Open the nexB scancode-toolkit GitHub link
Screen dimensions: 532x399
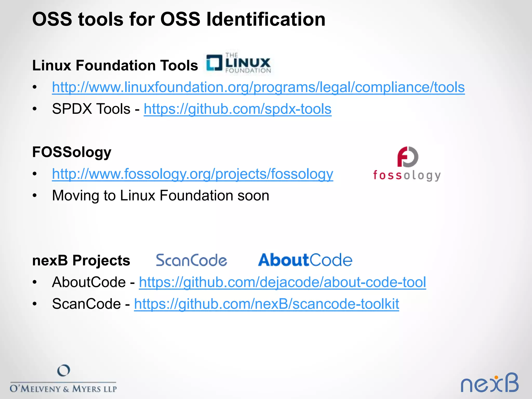pos(267,304)
